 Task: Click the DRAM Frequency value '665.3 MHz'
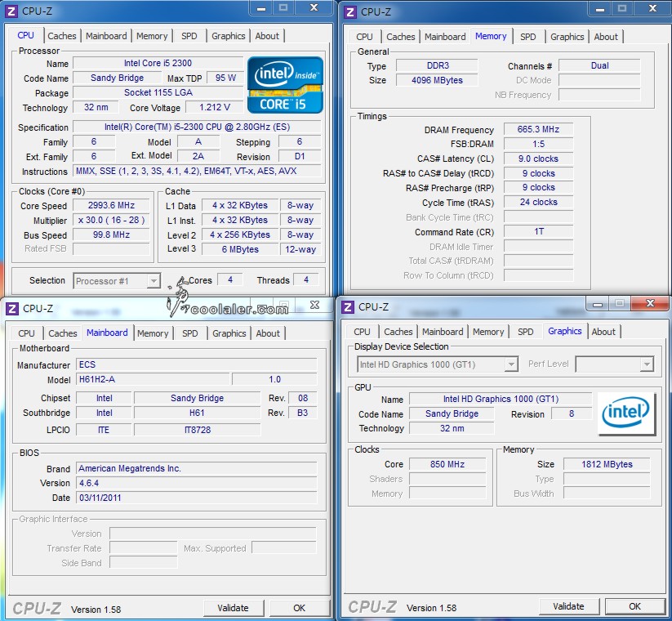click(x=538, y=130)
